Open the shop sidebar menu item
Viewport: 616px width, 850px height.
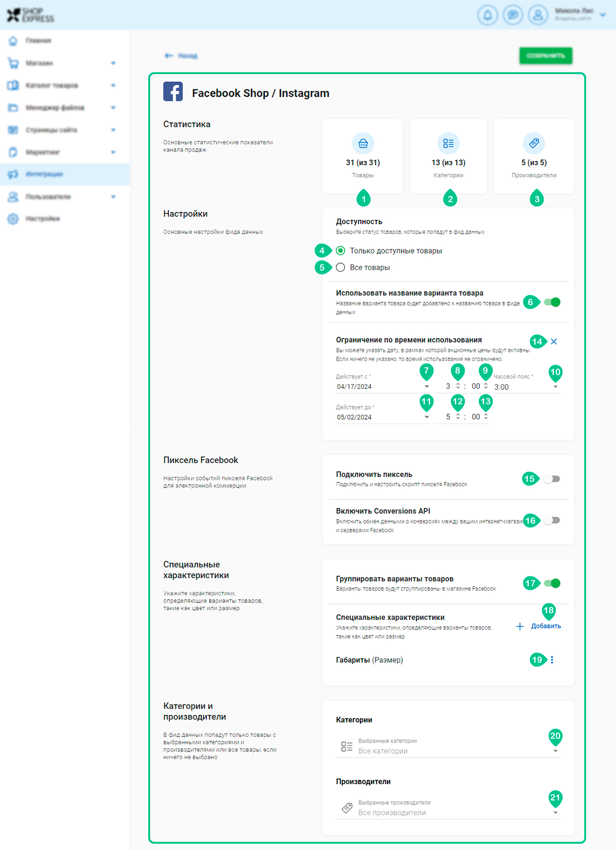pos(65,63)
